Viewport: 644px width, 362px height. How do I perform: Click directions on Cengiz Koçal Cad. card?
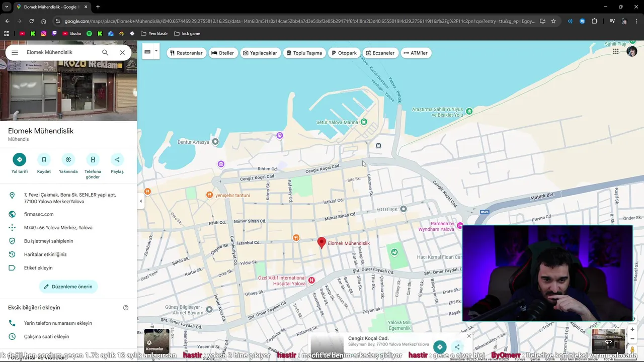coord(440,347)
